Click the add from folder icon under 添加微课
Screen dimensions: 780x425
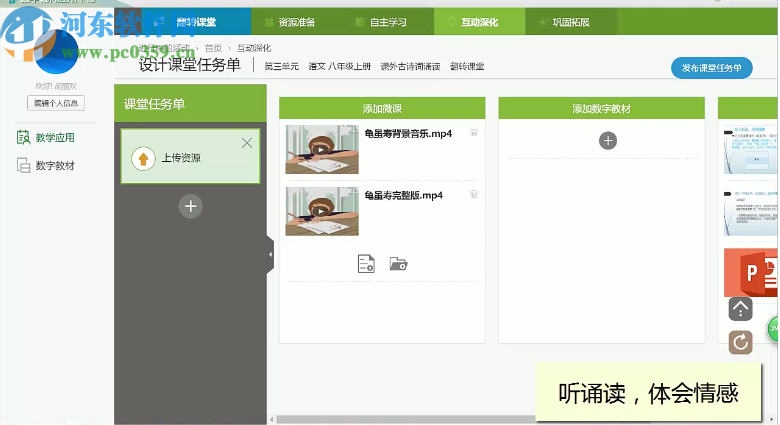398,263
